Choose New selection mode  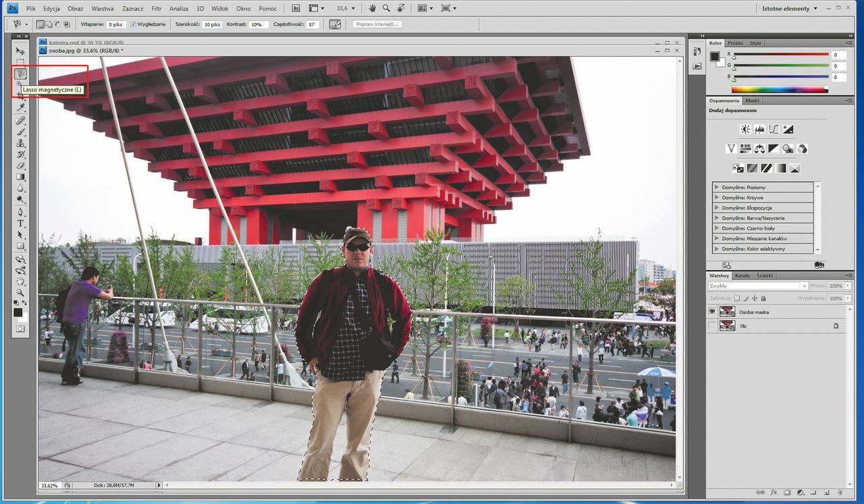(x=40, y=24)
